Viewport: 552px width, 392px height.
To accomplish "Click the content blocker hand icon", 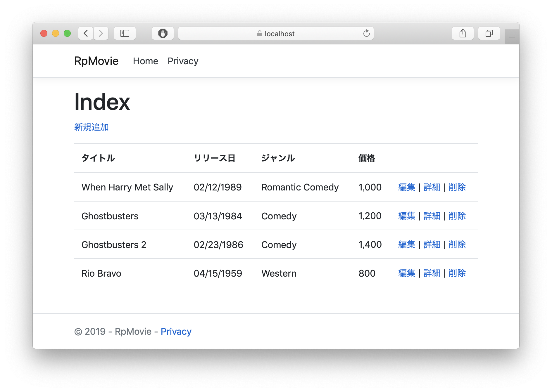I will (163, 33).
